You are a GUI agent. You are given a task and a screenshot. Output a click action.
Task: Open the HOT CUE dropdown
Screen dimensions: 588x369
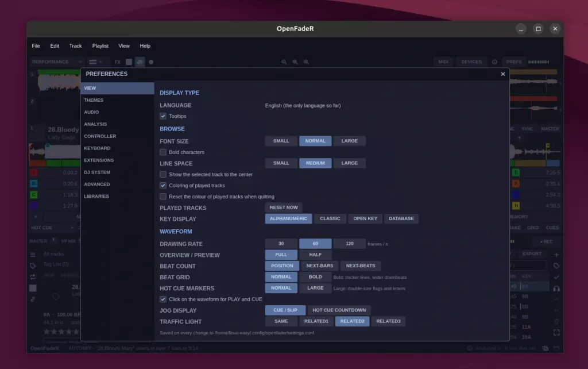pyautogui.click(x=52, y=228)
